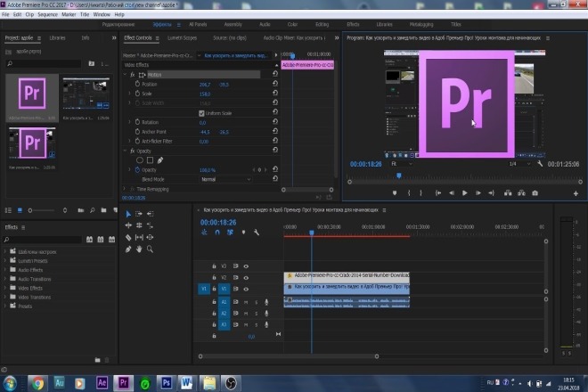The width and height of the screenshot is (588, 392).
Task: Expand Video Transitions folder
Action: click(x=5, y=297)
